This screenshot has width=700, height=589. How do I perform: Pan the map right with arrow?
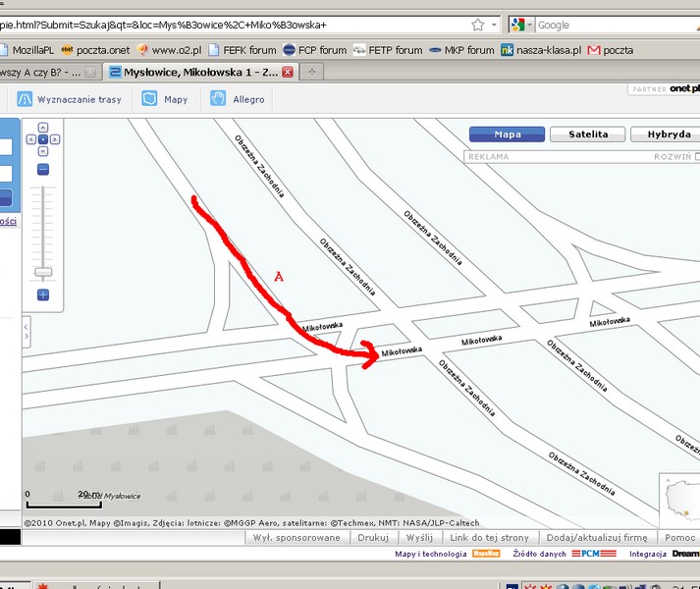(55, 139)
